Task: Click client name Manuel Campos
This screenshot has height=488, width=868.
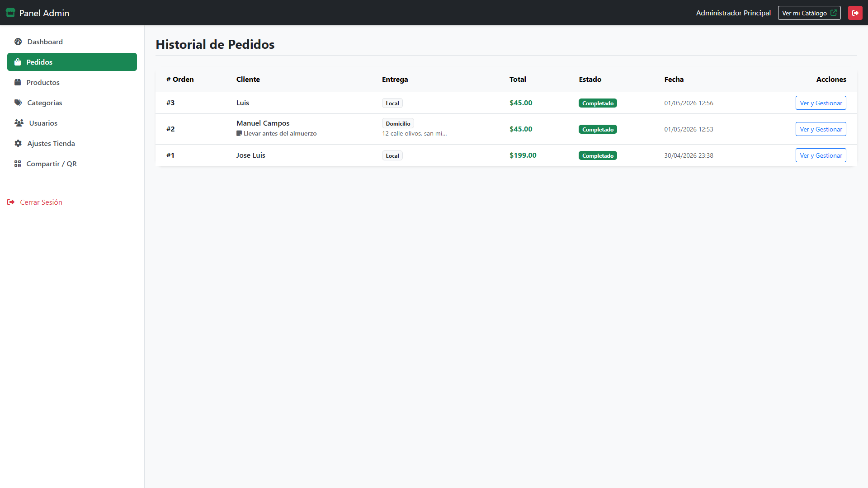Action: [263, 123]
